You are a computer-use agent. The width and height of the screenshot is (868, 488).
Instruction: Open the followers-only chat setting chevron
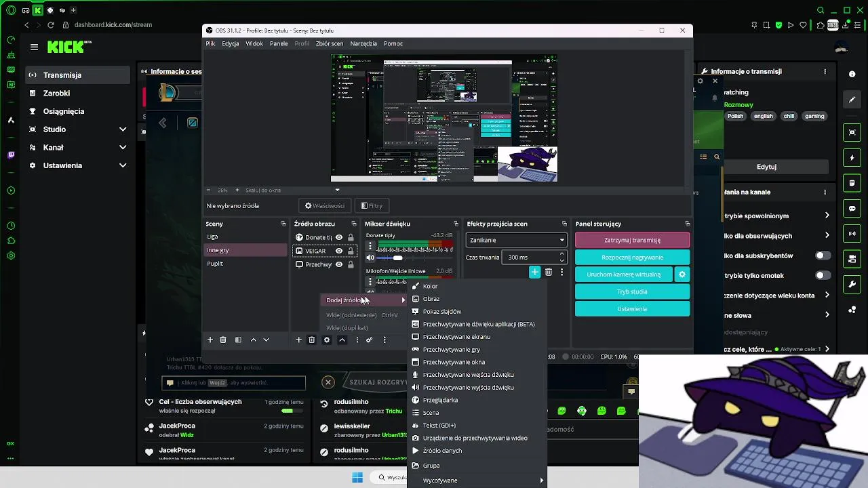[827, 235]
